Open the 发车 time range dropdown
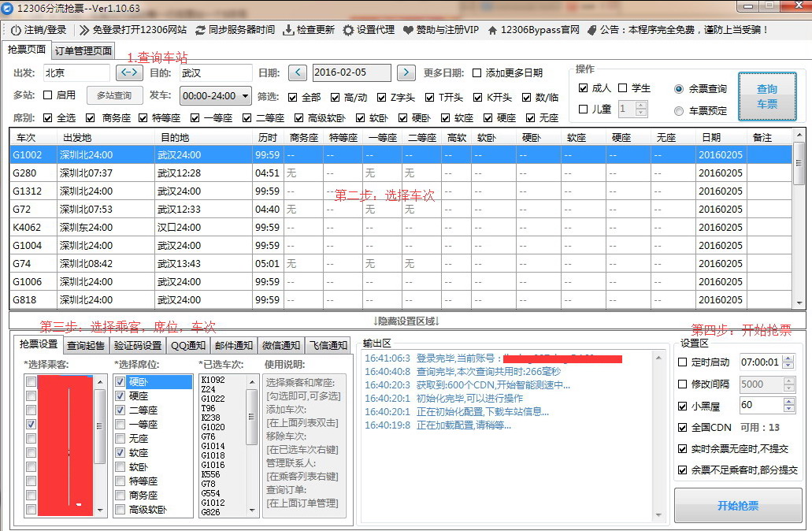Viewport: 812px width, 531px height. (x=216, y=96)
